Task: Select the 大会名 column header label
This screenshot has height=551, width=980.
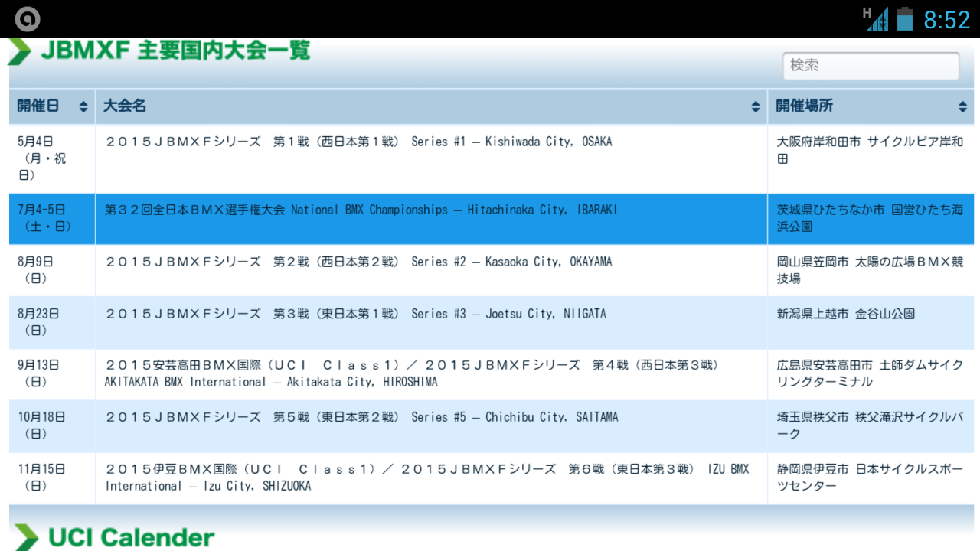Action: click(125, 106)
